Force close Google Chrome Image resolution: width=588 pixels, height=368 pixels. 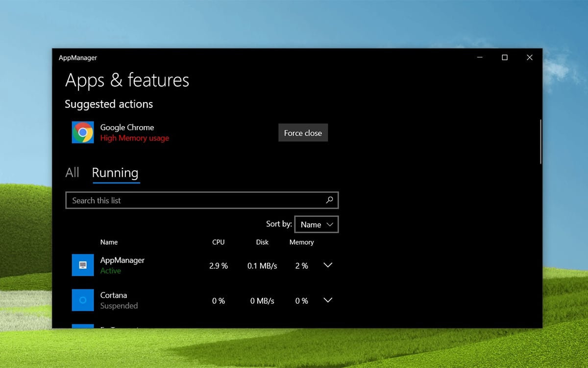point(303,133)
